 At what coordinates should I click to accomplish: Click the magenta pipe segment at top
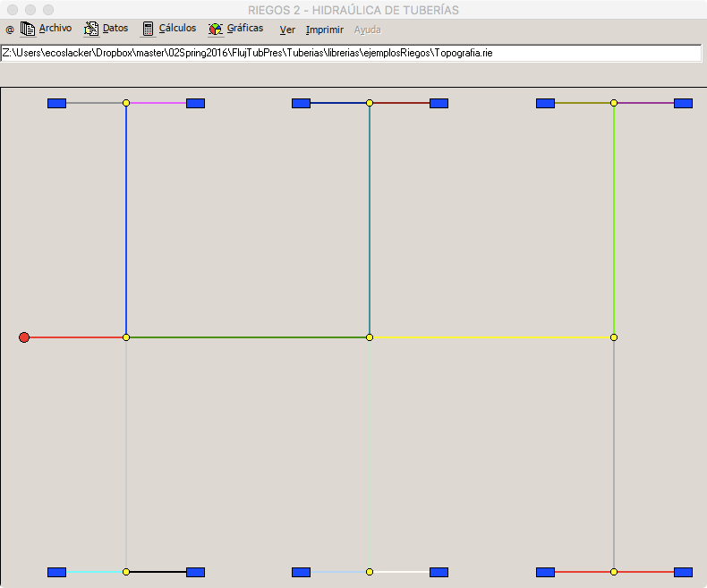coord(158,103)
